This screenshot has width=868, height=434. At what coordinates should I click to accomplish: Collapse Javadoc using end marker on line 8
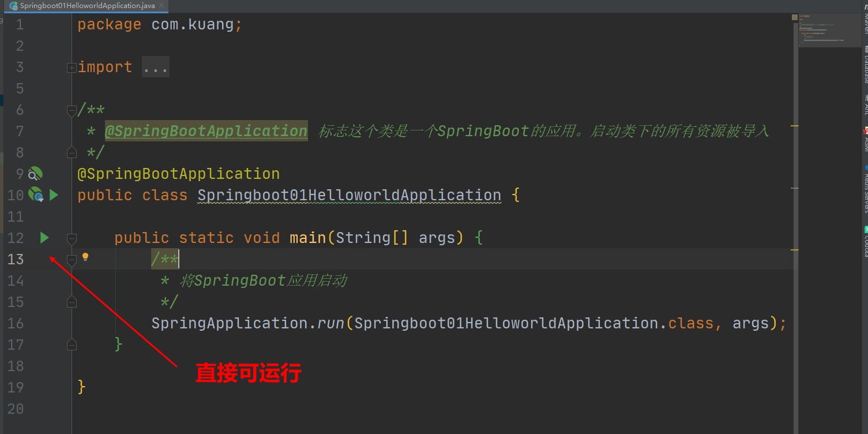pos(72,152)
